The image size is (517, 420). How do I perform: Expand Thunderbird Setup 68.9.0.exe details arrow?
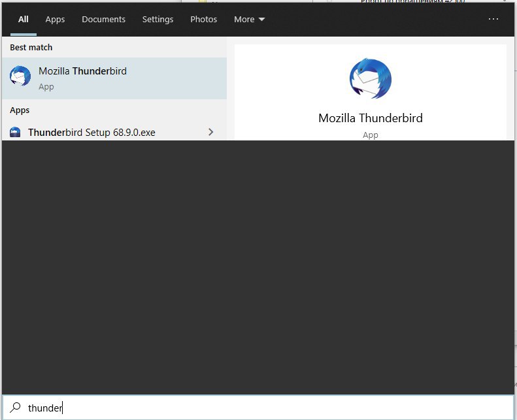pyautogui.click(x=210, y=132)
